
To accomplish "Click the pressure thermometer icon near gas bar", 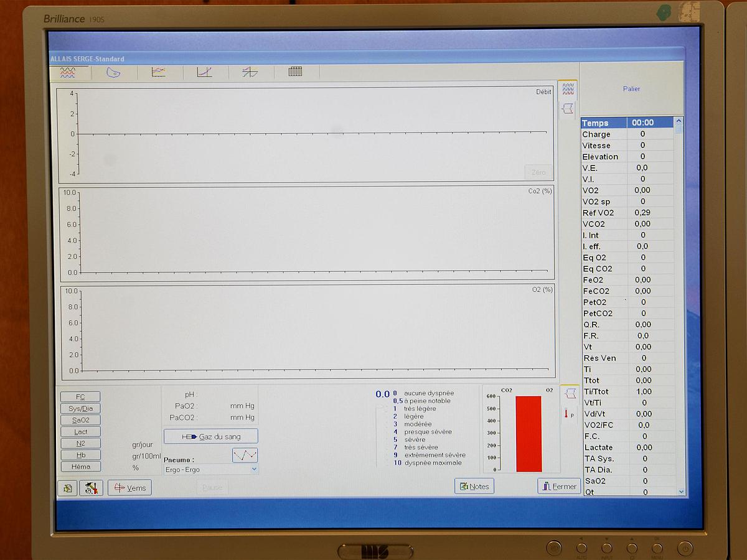I will [569, 414].
